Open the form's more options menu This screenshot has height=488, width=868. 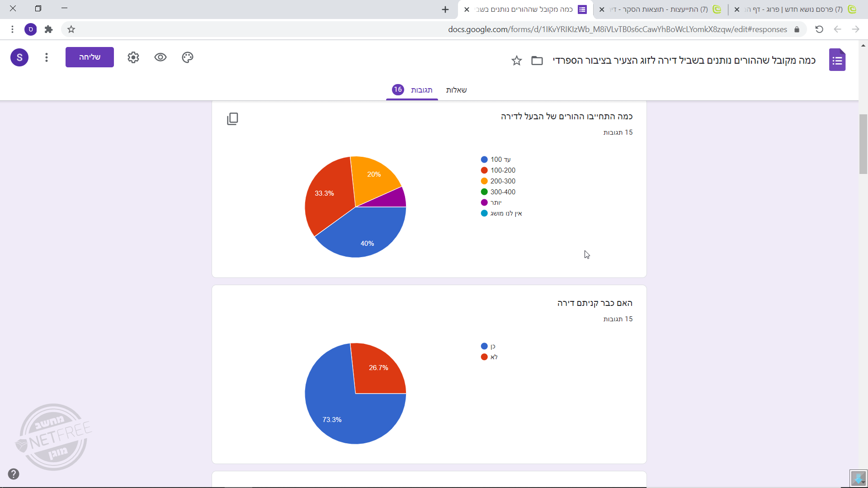point(47,57)
